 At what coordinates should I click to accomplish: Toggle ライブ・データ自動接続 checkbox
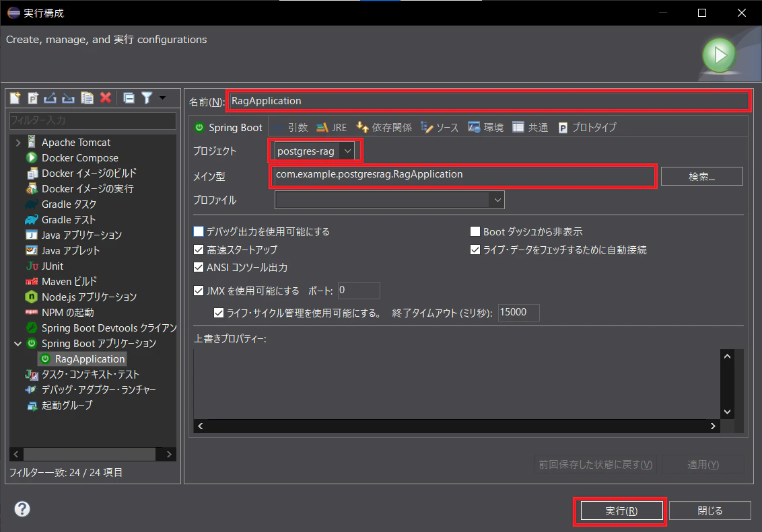[x=475, y=250]
